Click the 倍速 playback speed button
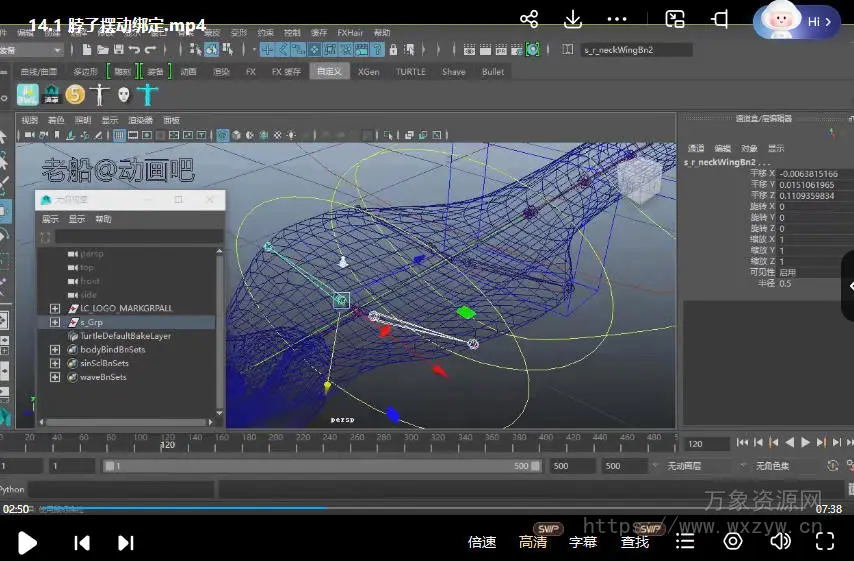This screenshot has width=854, height=561. point(482,542)
